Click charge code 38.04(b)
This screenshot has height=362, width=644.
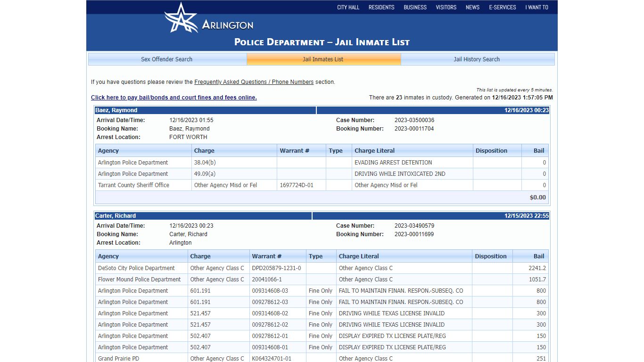click(x=205, y=163)
